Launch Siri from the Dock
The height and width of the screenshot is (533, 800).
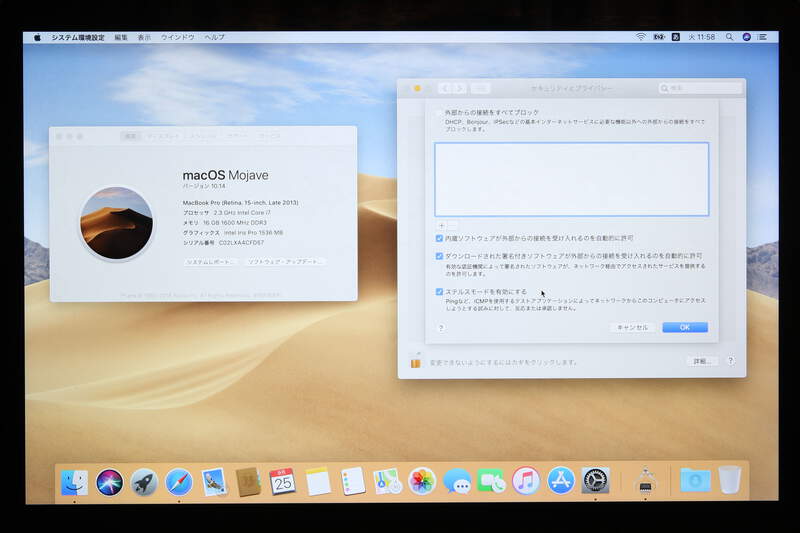pyautogui.click(x=109, y=482)
